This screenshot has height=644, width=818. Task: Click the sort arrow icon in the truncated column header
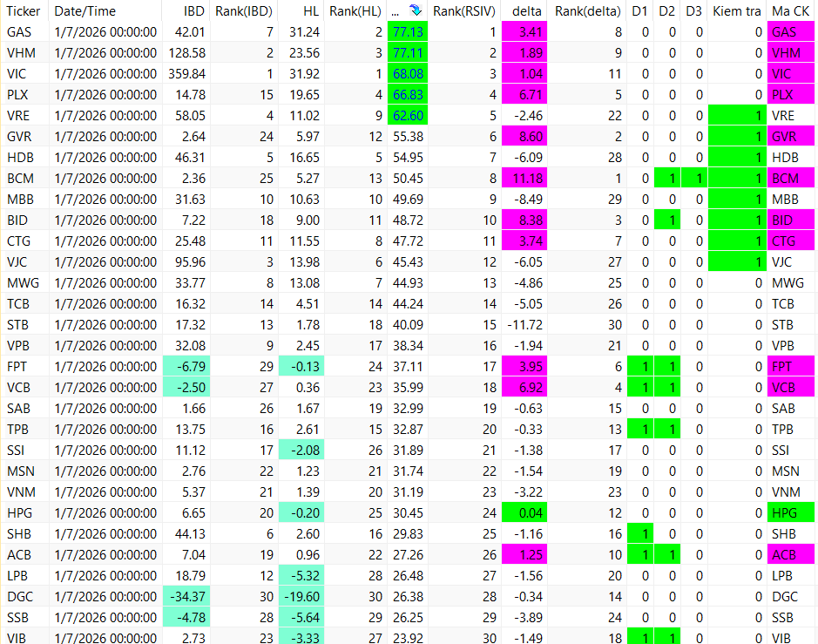[x=416, y=10]
